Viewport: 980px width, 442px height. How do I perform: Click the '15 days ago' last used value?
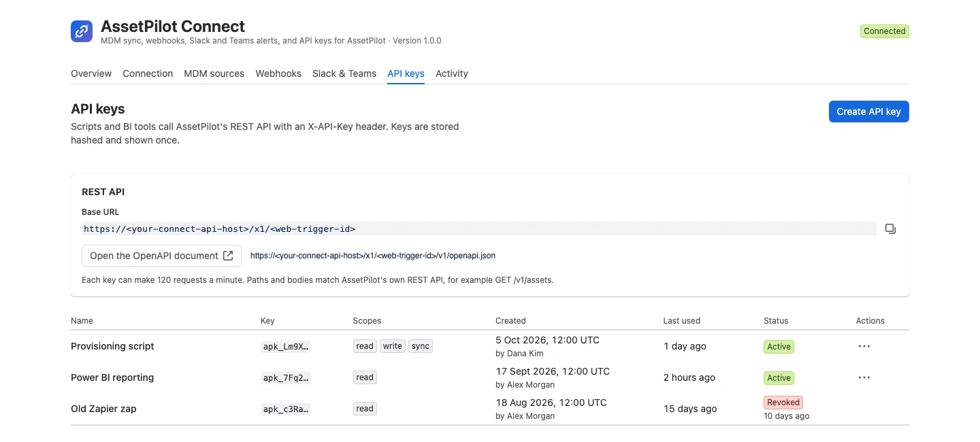click(x=690, y=409)
